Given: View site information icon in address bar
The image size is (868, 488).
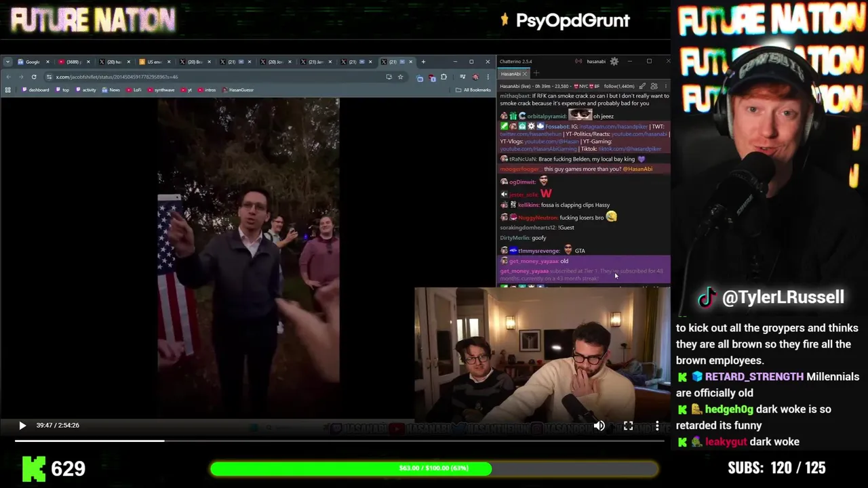Looking at the screenshot, I should (49, 77).
